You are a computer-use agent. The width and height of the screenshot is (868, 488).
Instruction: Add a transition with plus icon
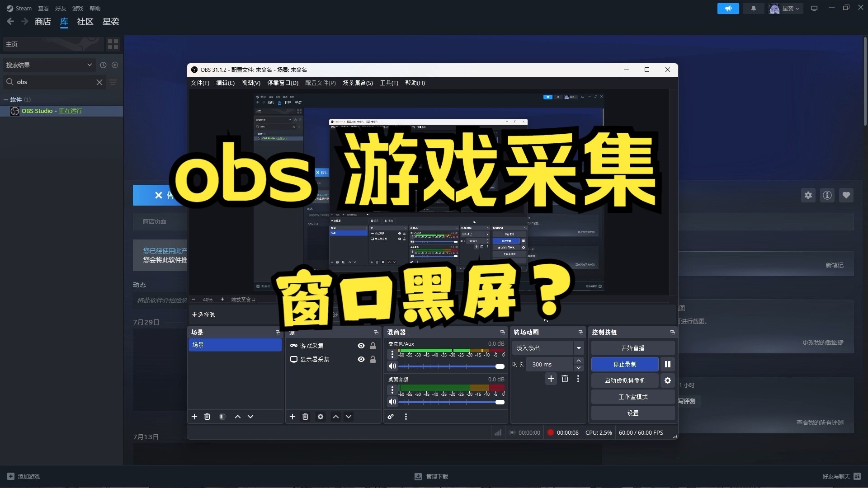[x=551, y=379]
